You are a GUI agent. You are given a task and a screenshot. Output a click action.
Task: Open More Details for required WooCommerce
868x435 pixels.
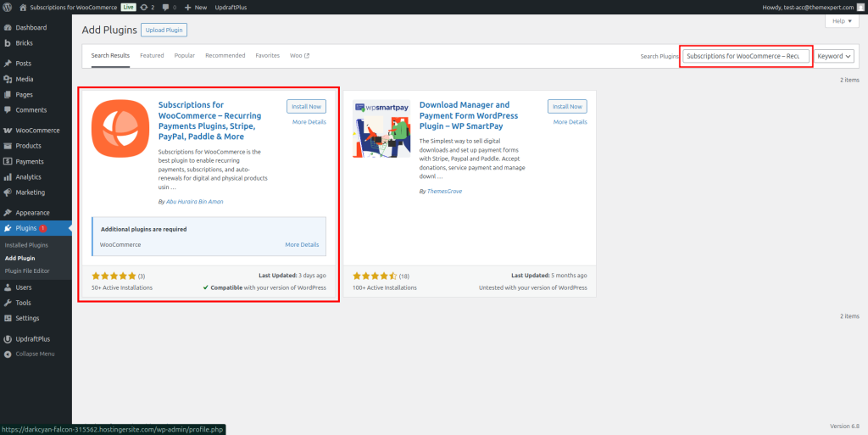click(302, 244)
